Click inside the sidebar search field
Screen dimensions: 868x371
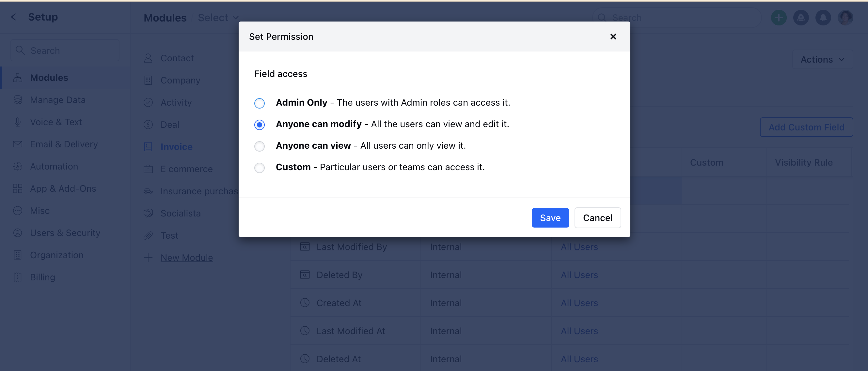[65, 50]
